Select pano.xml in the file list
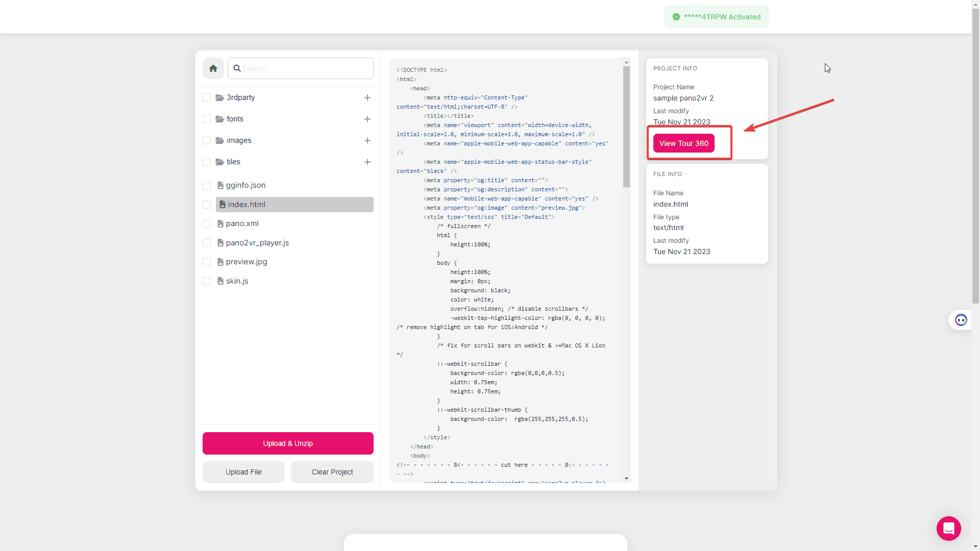This screenshot has height=551, width=980. click(x=242, y=223)
